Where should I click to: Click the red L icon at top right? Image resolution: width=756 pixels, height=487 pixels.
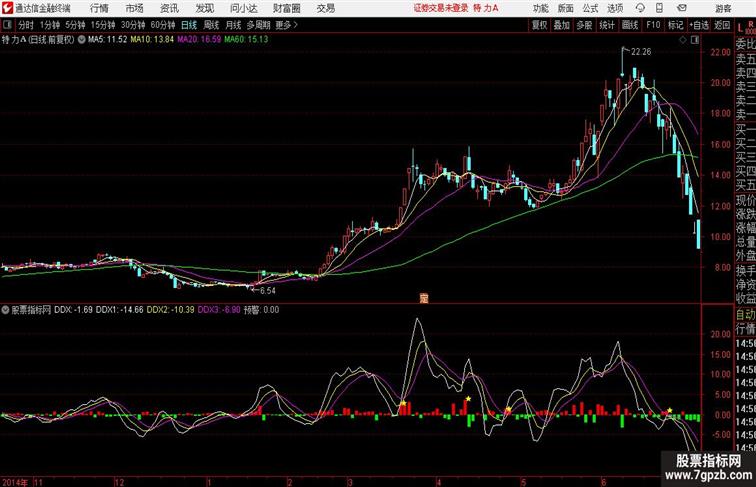pyautogui.click(x=740, y=27)
